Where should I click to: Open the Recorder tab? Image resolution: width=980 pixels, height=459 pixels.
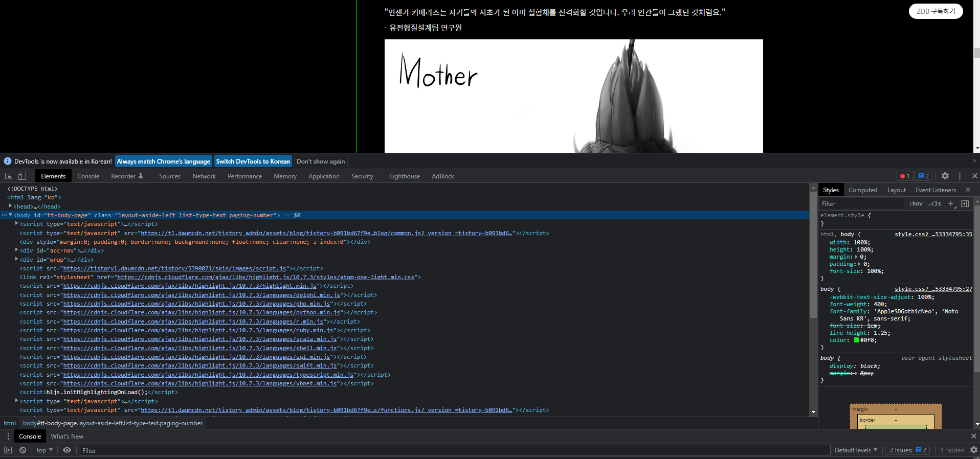pos(127,176)
